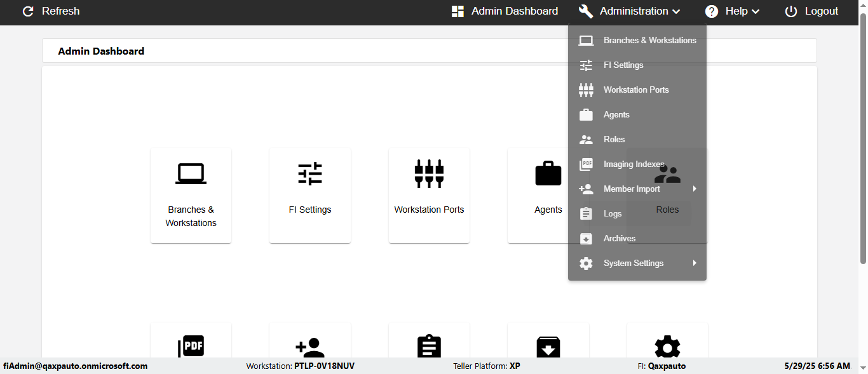This screenshot has width=868, height=374.
Task: Click laptop icon beside Branches & Workstations menu entry
Action: 586,41
